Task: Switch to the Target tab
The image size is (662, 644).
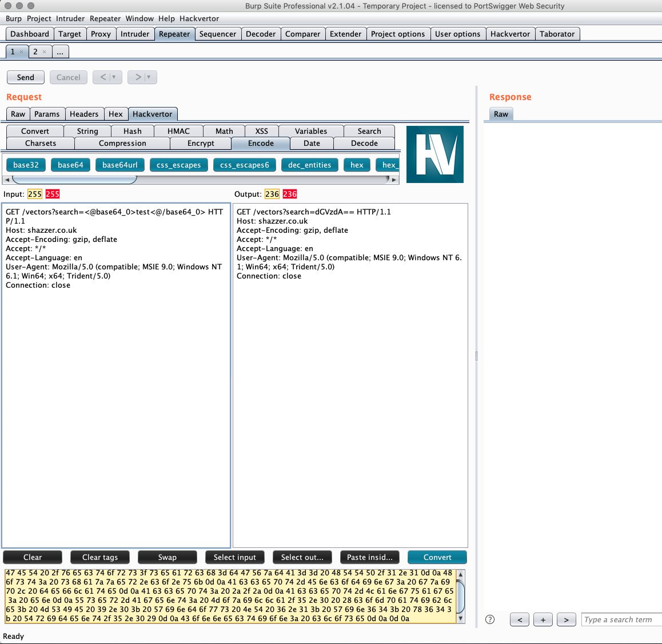Action: [x=70, y=34]
